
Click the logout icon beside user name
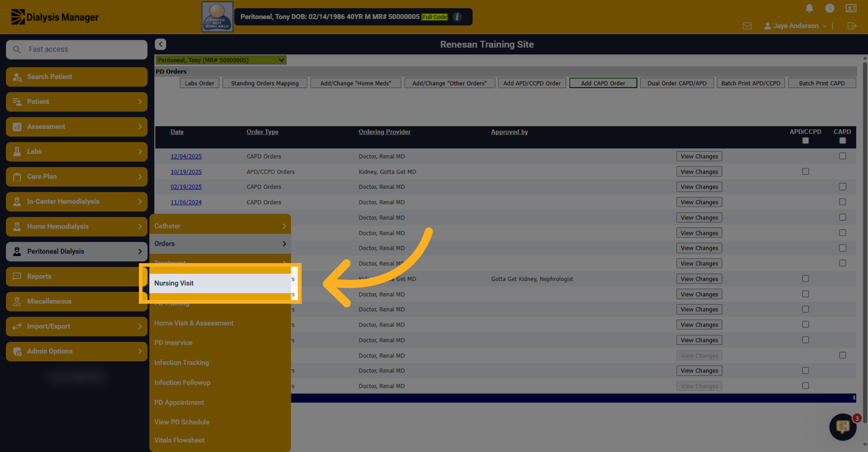[x=852, y=26]
